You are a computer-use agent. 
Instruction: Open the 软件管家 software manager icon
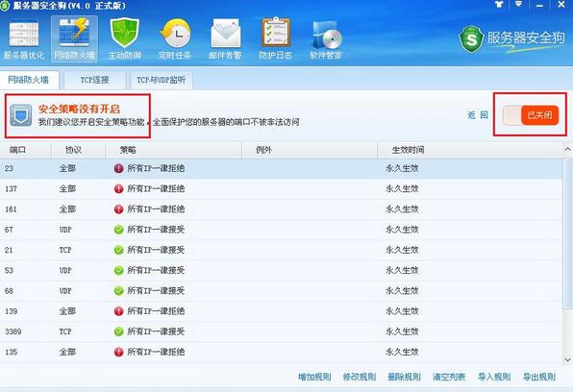[326, 38]
